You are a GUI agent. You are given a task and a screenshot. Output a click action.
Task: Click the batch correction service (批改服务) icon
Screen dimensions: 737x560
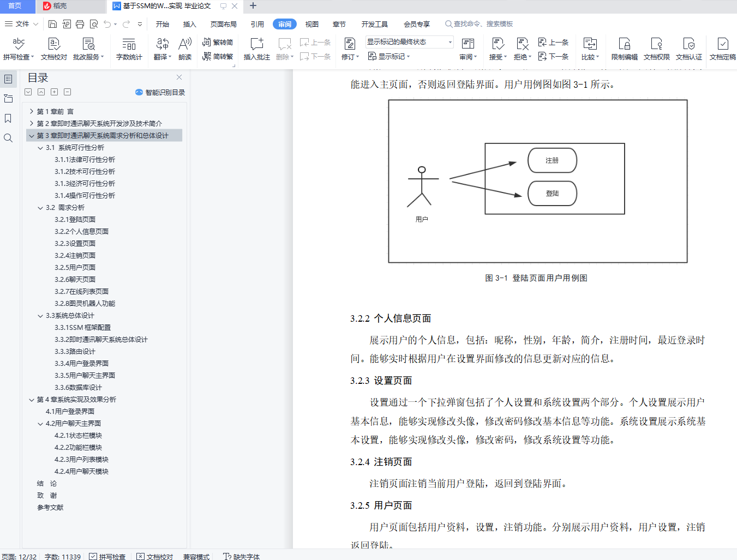pyautogui.click(x=88, y=49)
